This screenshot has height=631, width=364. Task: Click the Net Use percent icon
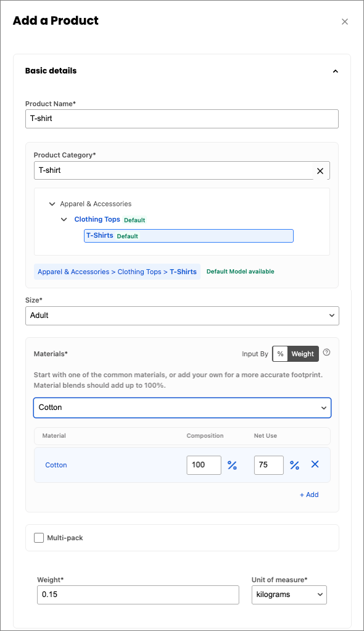click(x=294, y=465)
